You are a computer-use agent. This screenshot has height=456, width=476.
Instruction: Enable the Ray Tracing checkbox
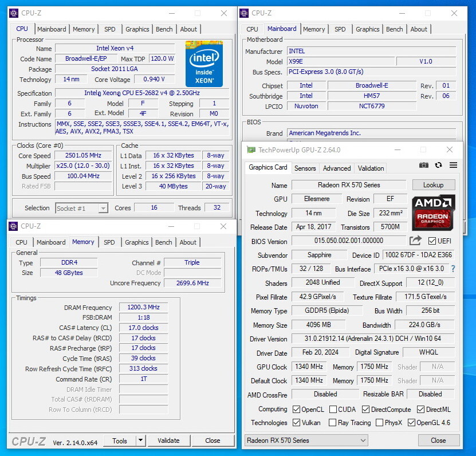tap(332, 423)
